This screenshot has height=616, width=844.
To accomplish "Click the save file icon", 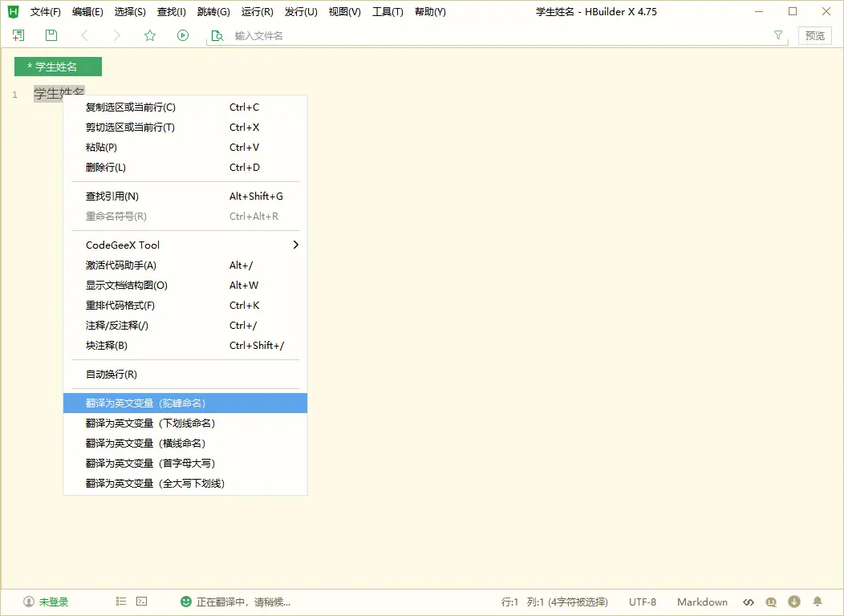I will click(x=51, y=35).
